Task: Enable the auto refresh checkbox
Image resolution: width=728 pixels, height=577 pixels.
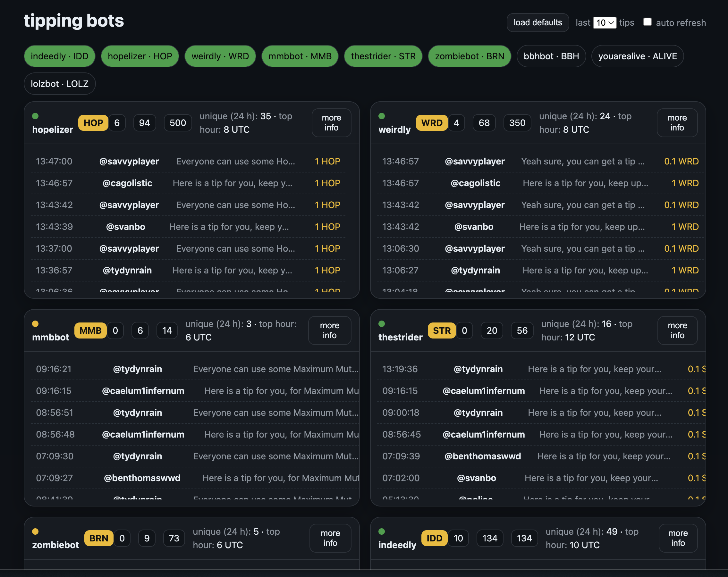Action: tap(647, 22)
